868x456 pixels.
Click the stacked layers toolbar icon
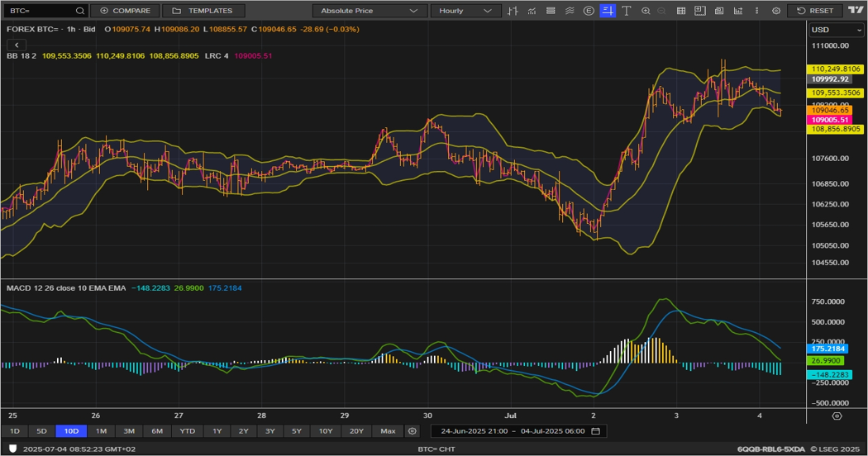click(x=551, y=11)
